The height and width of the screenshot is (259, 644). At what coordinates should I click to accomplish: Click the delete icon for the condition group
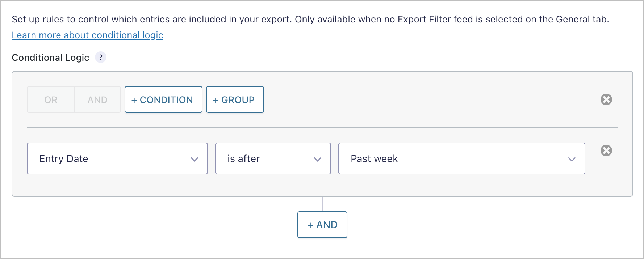tap(607, 99)
